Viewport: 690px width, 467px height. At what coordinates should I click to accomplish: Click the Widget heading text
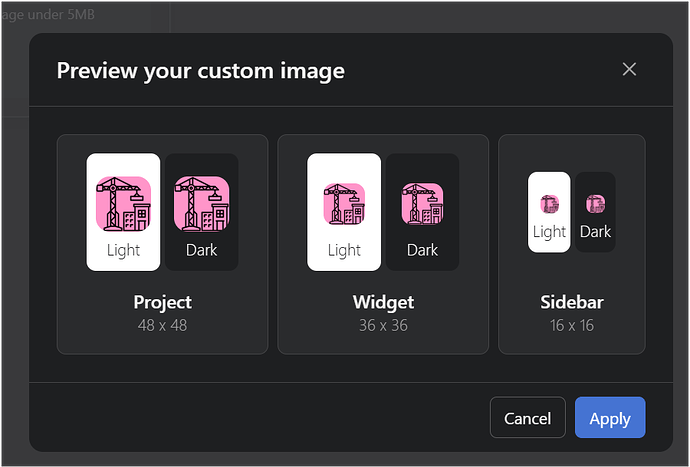pos(383,302)
